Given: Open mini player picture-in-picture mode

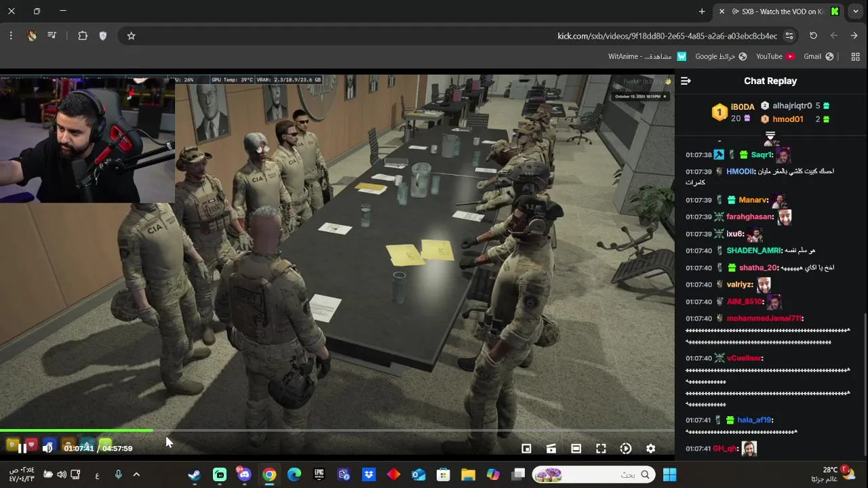Looking at the screenshot, I should 526,448.
